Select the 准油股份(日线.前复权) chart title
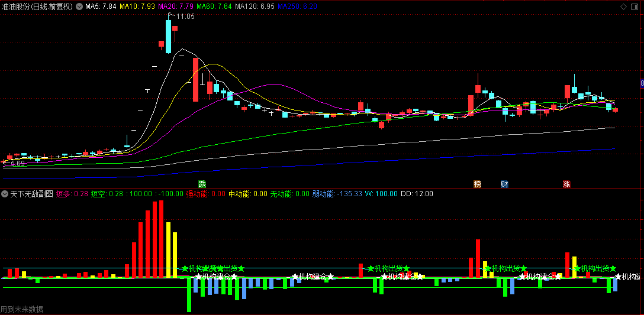Image resolution: width=644 pixels, height=315 pixels. pos(37,7)
